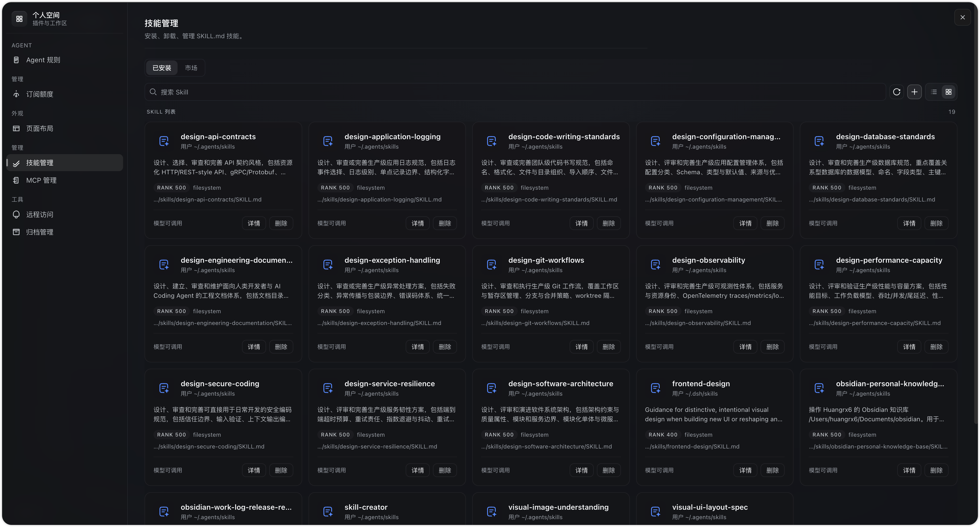This screenshot has width=980, height=527.
Task: Refresh the skill list
Action: pyautogui.click(x=897, y=92)
